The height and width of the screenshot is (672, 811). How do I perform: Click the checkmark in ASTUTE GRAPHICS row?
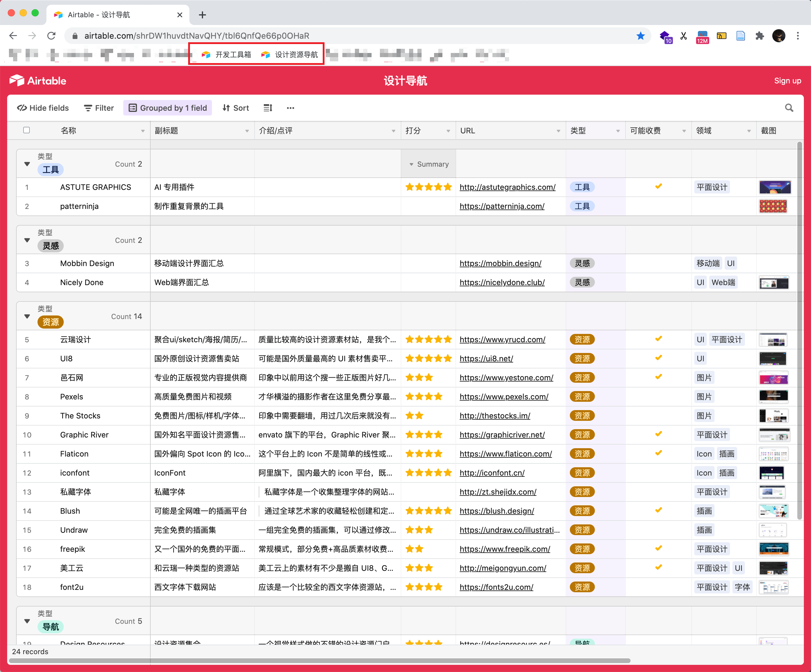pyautogui.click(x=659, y=186)
